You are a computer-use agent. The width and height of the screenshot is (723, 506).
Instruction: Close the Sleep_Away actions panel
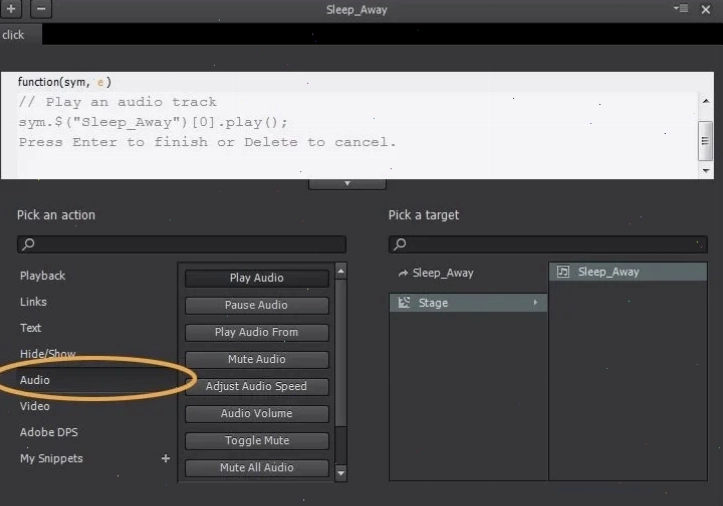pyautogui.click(x=705, y=9)
